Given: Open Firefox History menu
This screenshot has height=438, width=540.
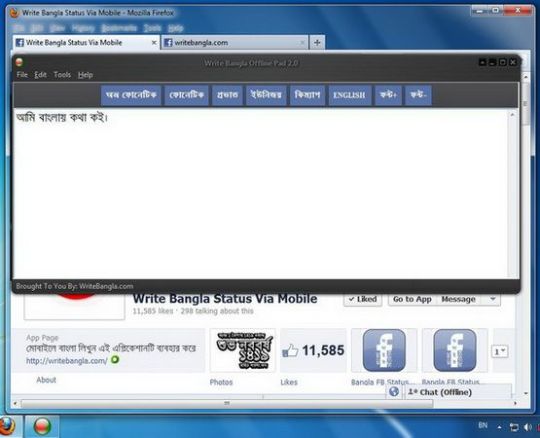Looking at the screenshot, I should (x=83, y=28).
